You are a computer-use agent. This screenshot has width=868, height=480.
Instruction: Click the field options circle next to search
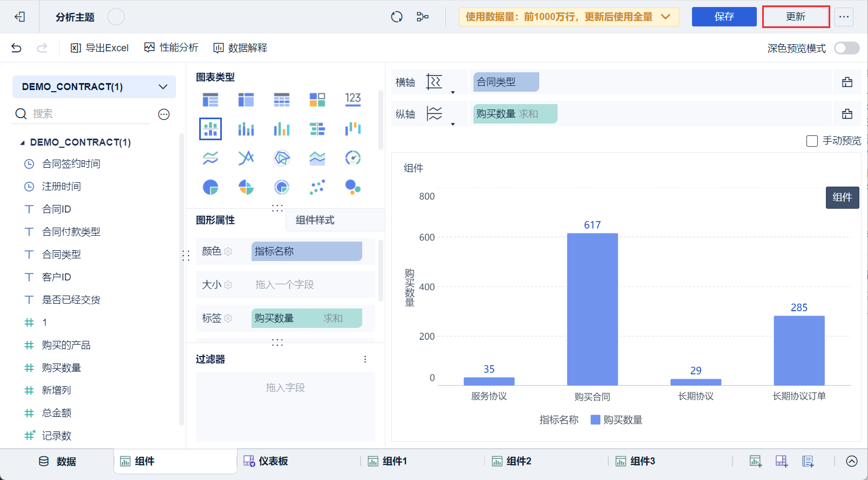164,114
